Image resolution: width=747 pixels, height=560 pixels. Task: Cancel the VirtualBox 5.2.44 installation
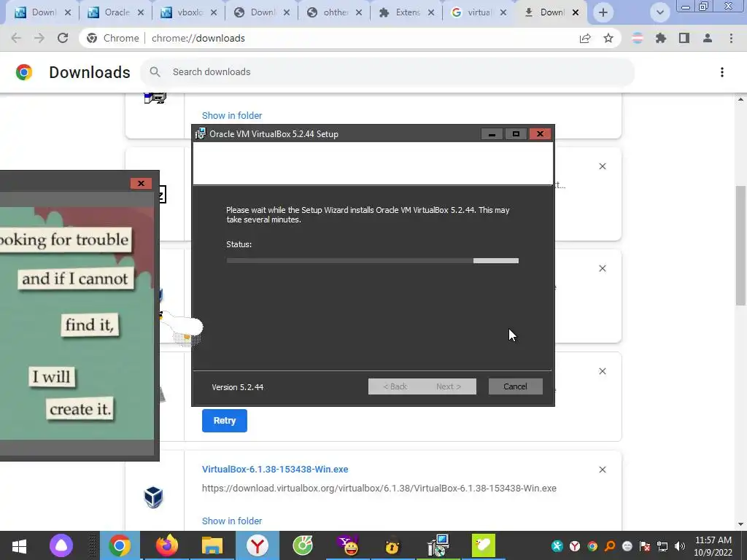(x=516, y=386)
